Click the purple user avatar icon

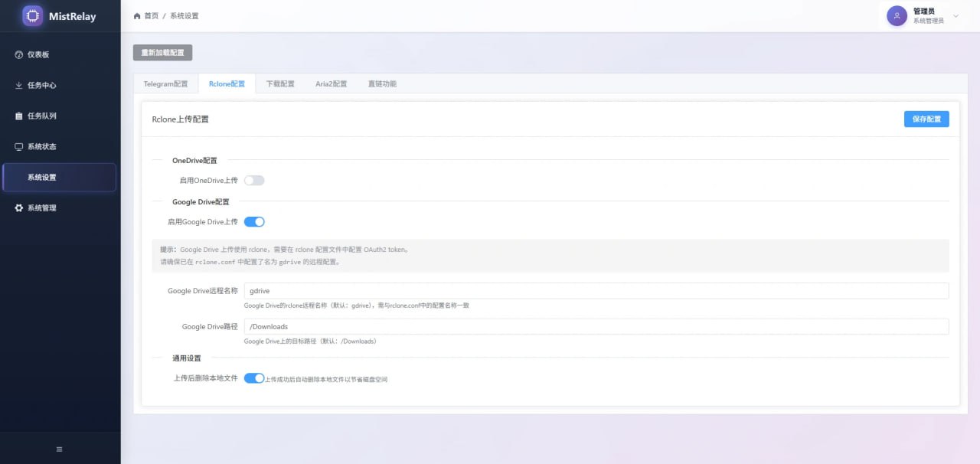click(897, 16)
